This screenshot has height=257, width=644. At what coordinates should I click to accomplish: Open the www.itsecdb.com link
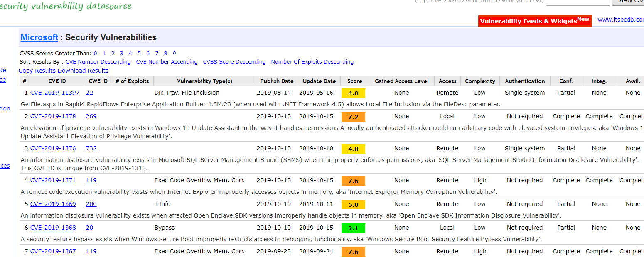point(621,20)
